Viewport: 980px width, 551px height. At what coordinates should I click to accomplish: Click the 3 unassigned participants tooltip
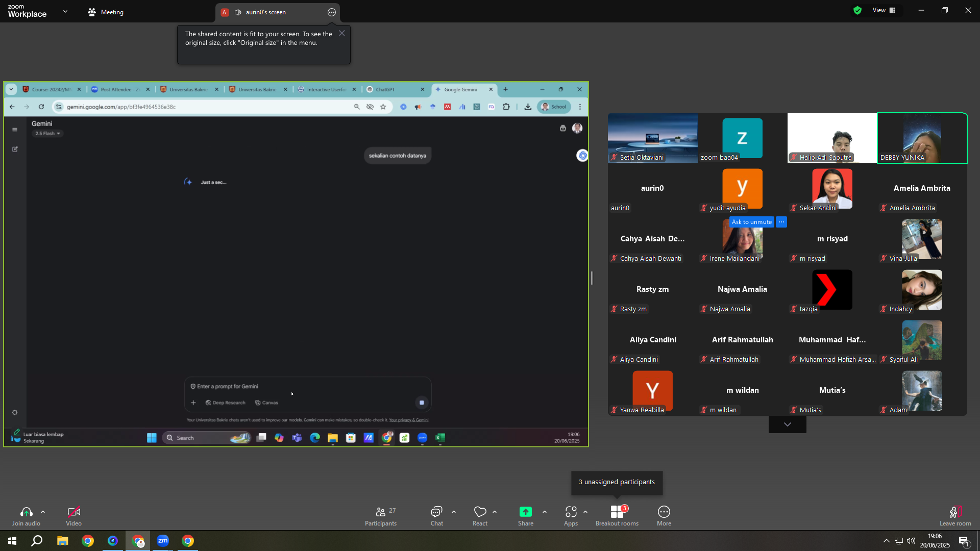tap(617, 482)
